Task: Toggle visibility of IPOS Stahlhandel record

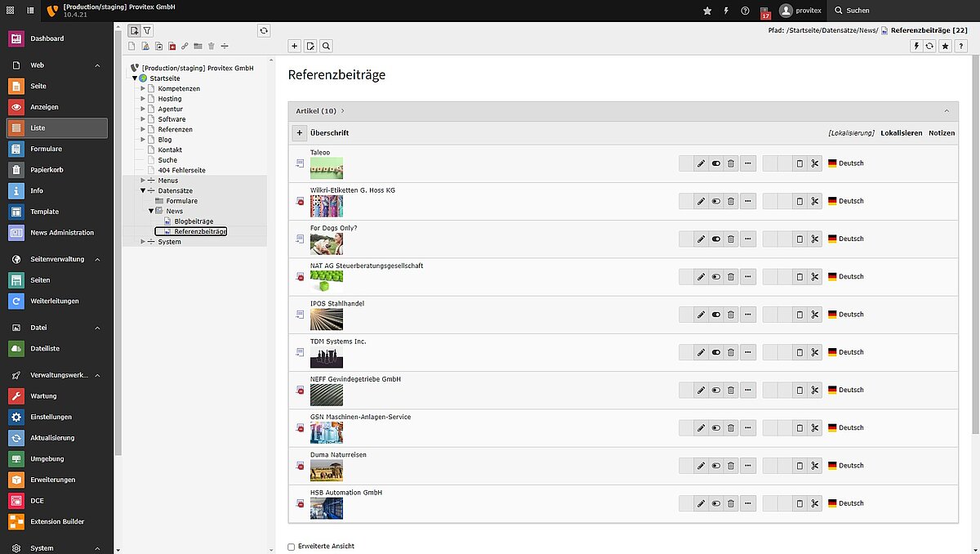Action: (716, 315)
